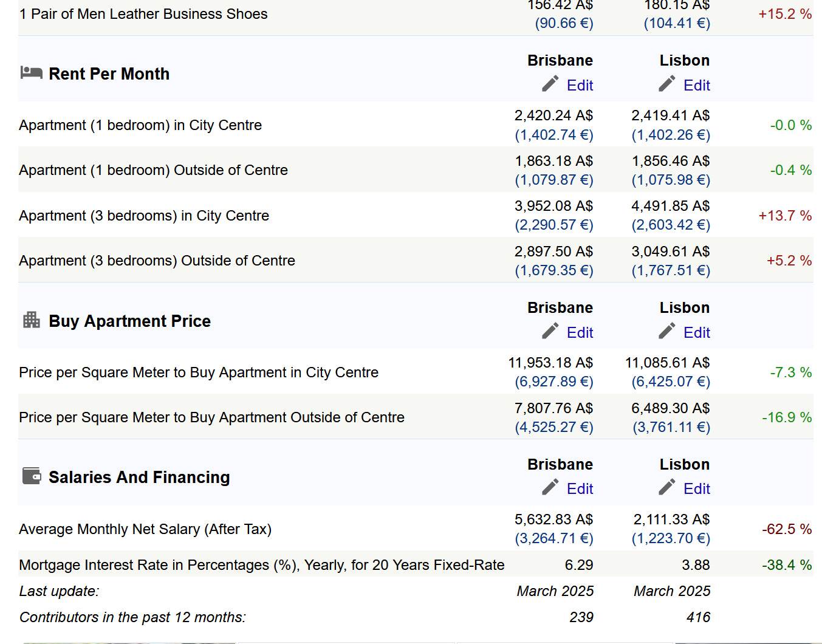Edit Brisbane prices in Buy Apartment Price
This screenshot has height=644, width=822.
tap(580, 333)
